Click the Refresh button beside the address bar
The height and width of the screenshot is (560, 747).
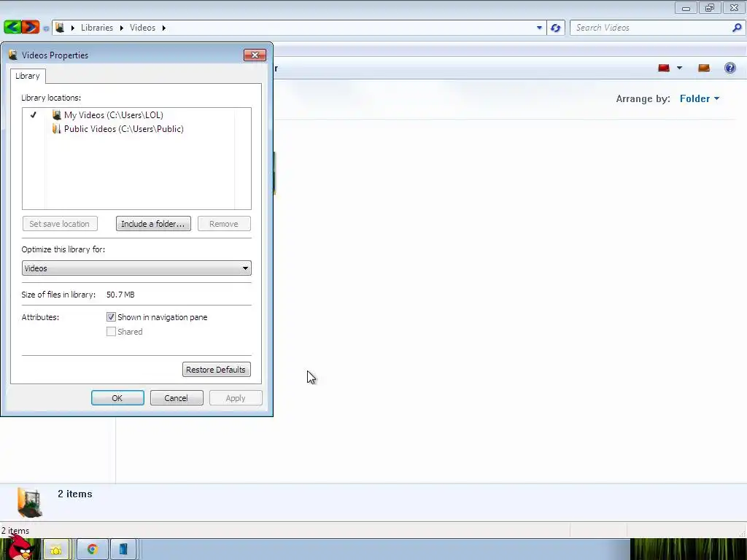coord(555,28)
